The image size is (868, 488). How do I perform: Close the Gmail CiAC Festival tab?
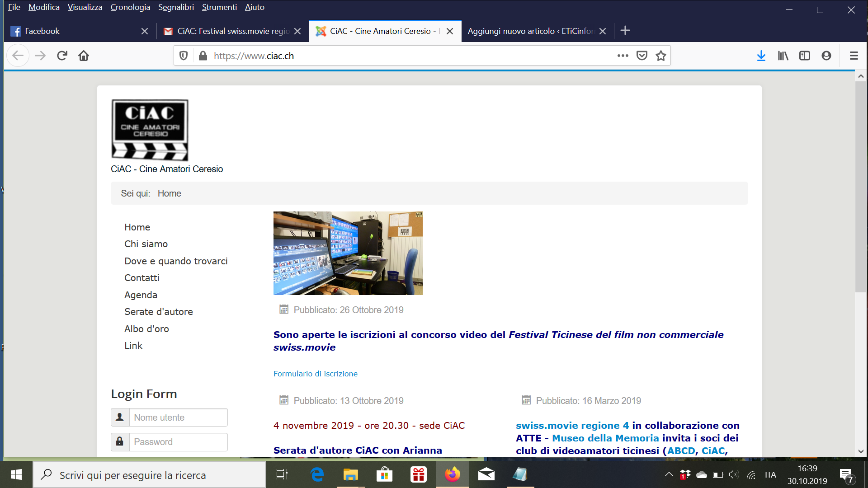point(297,31)
